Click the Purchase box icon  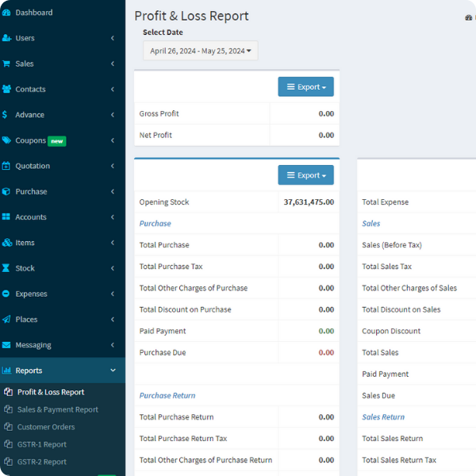7,191
